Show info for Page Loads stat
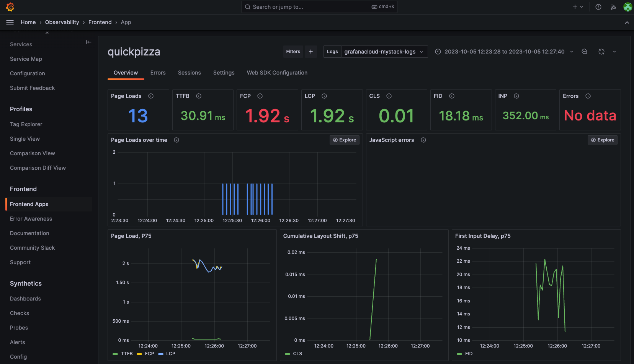This screenshot has height=364, width=634. point(151,96)
